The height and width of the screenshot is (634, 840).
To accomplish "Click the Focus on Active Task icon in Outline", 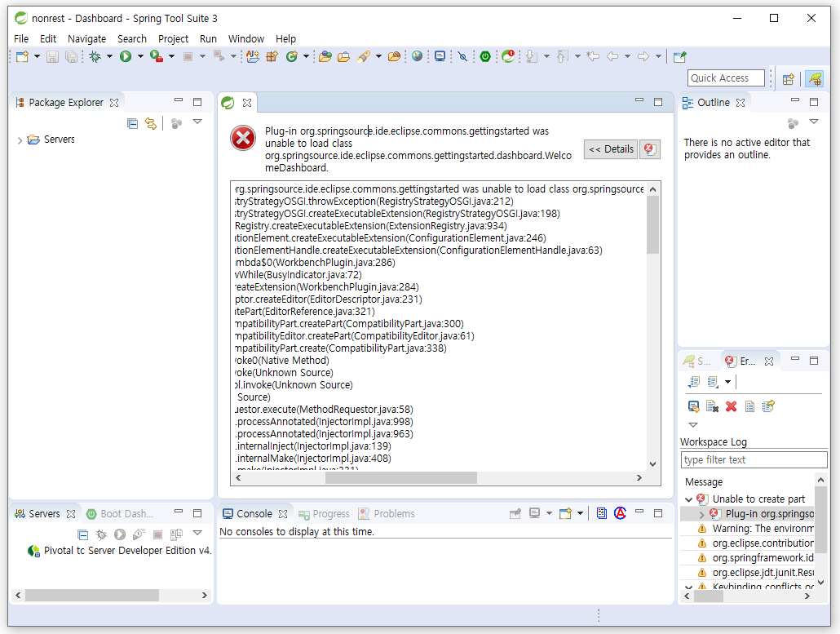I will pos(794,123).
